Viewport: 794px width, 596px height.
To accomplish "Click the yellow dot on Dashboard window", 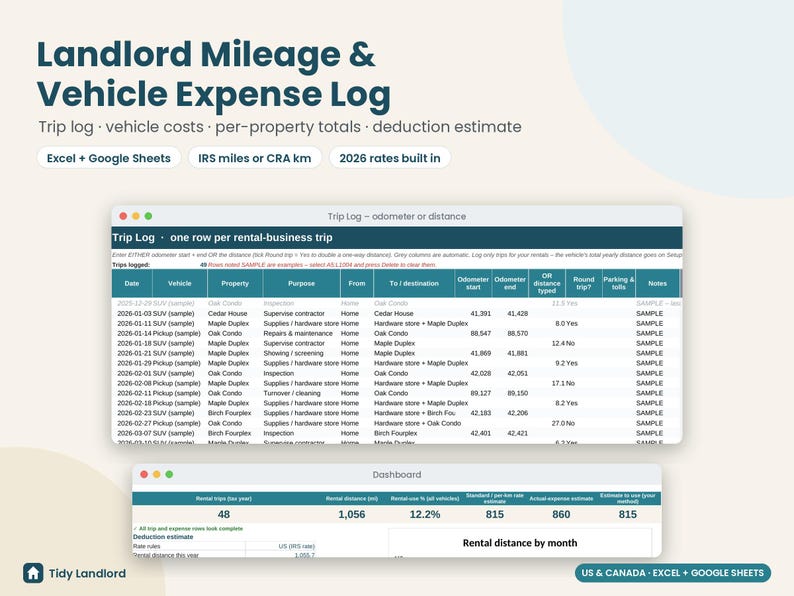I will (x=156, y=474).
